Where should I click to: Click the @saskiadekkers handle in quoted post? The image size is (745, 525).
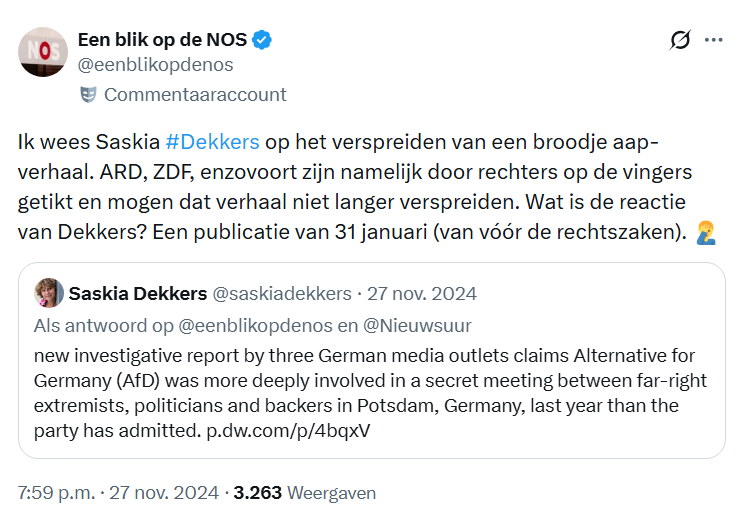tap(284, 293)
